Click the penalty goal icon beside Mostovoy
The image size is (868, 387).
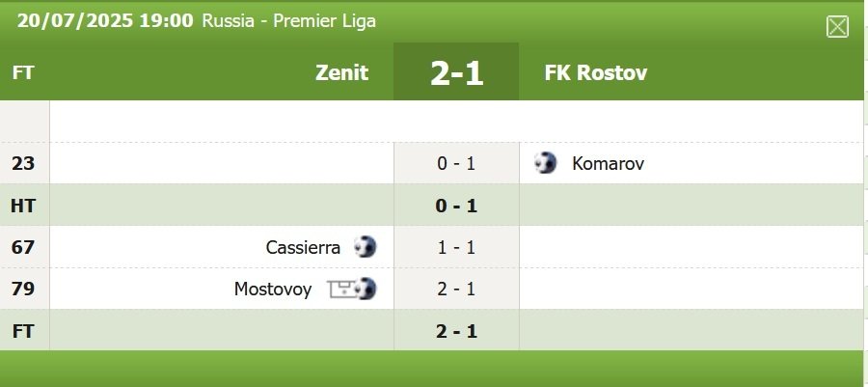352,289
